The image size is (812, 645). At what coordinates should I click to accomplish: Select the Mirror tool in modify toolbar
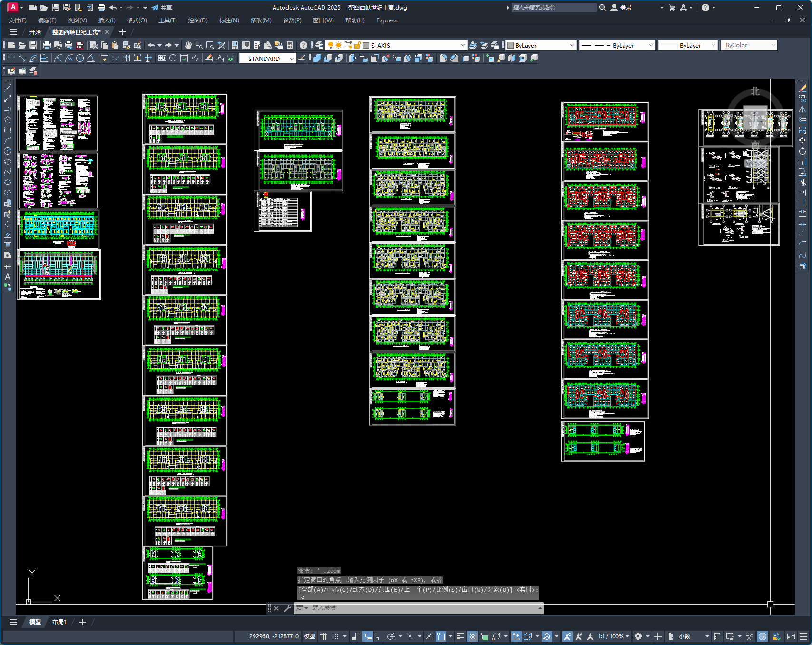[x=802, y=109]
